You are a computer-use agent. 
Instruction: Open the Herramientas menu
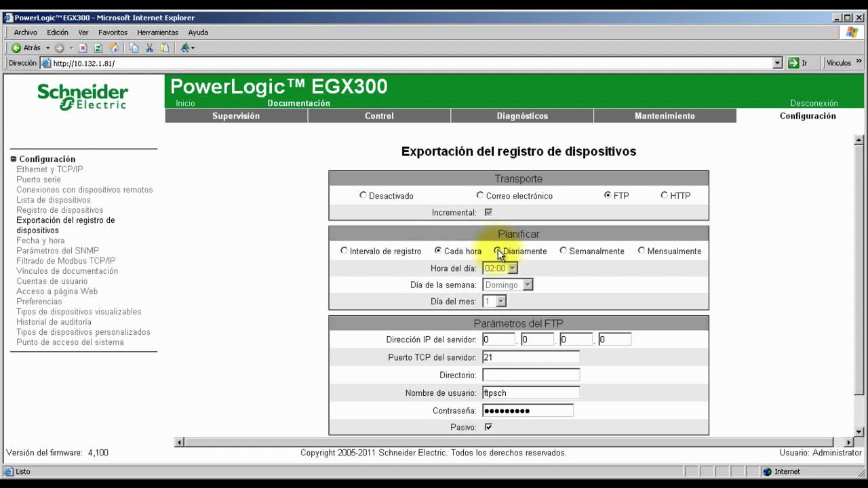point(157,33)
